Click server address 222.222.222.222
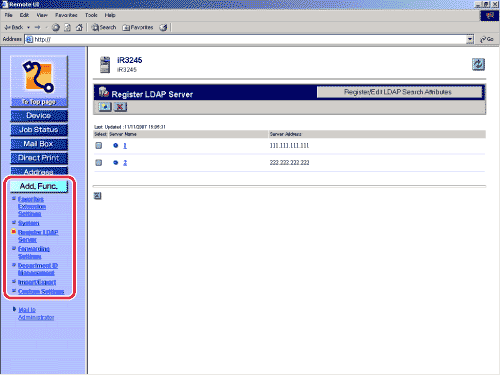 click(289, 163)
